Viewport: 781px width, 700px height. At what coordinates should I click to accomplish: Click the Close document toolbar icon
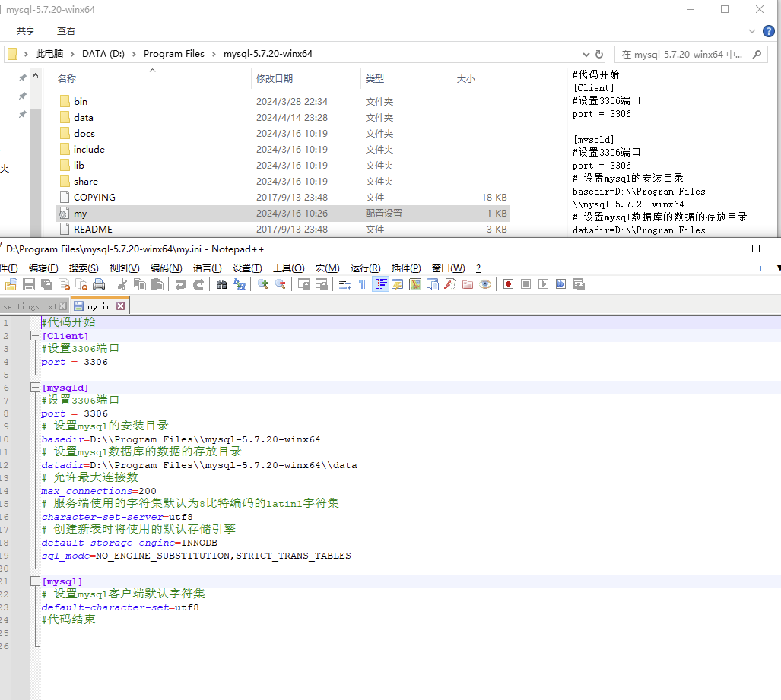pos(64,284)
